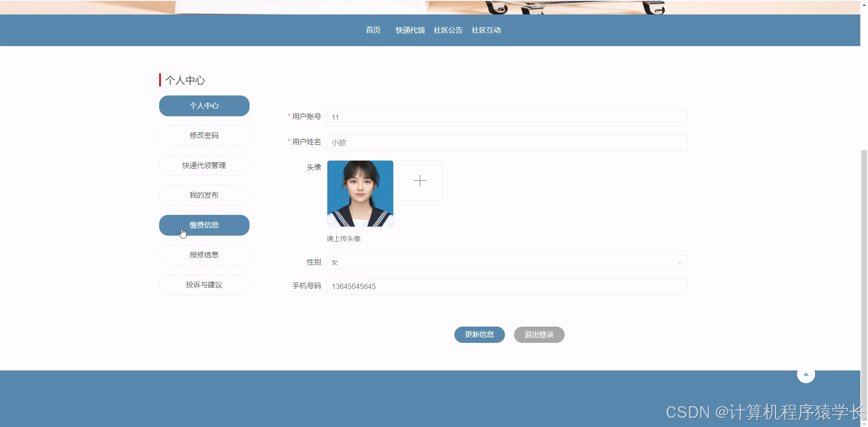Open 社区互动 from the top menu
This screenshot has width=868, height=427.
click(486, 30)
